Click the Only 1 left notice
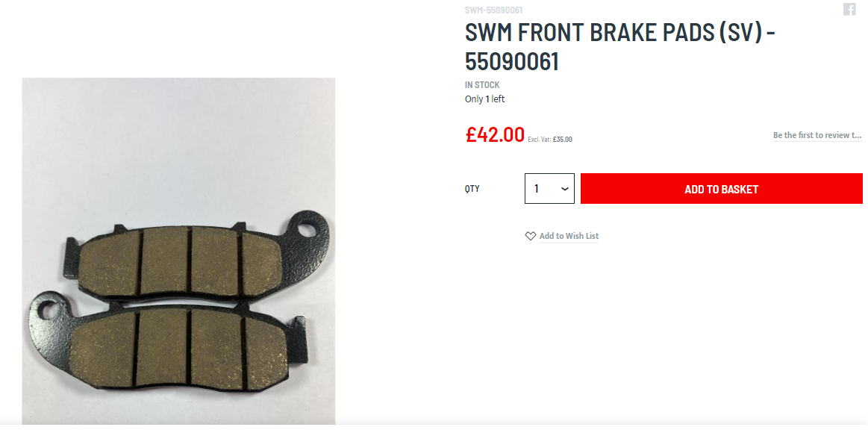 [485, 99]
